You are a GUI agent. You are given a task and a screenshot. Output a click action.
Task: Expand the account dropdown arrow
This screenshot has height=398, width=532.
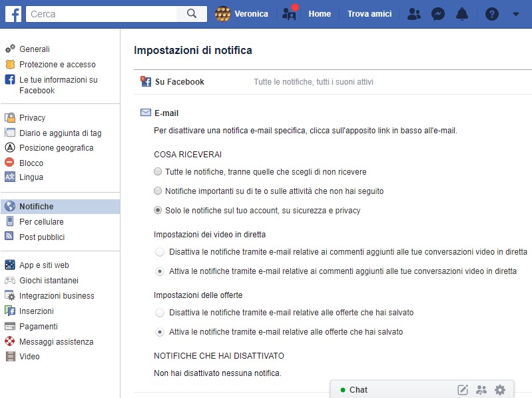516,14
